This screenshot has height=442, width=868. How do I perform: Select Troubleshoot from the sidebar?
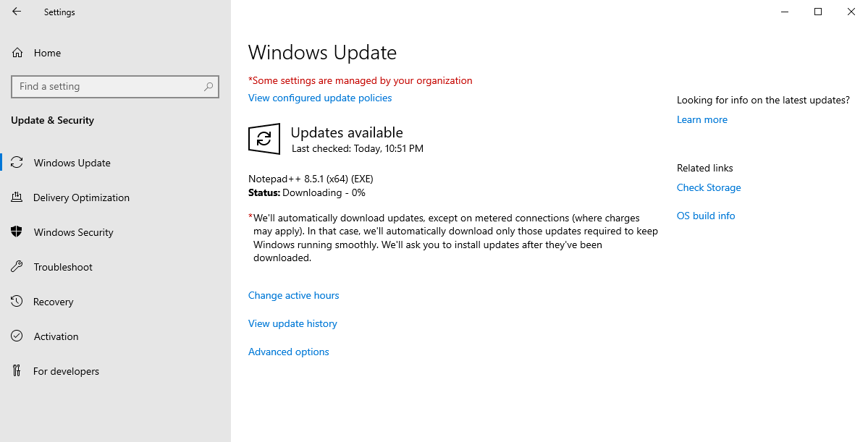coord(63,267)
